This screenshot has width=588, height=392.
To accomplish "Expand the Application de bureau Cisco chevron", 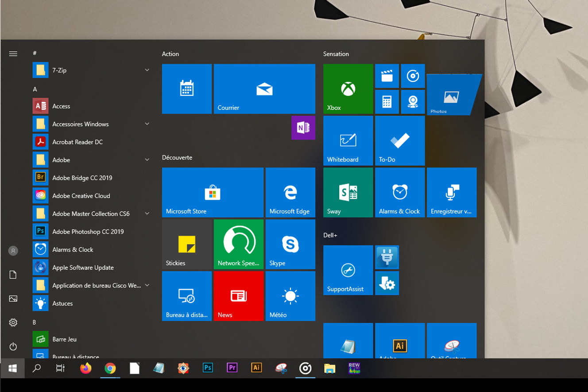I will tap(147, 285).
